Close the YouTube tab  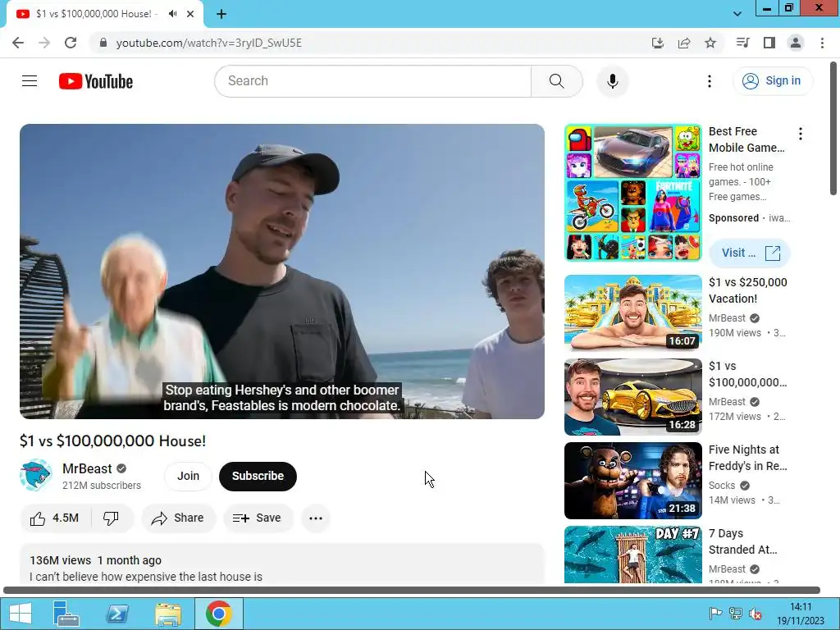point(190,14)
